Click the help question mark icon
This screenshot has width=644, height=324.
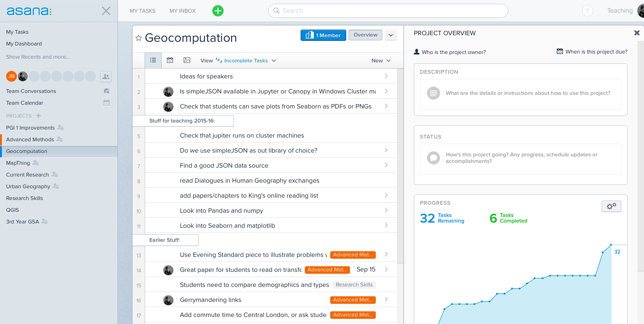[x=587, y=11]
